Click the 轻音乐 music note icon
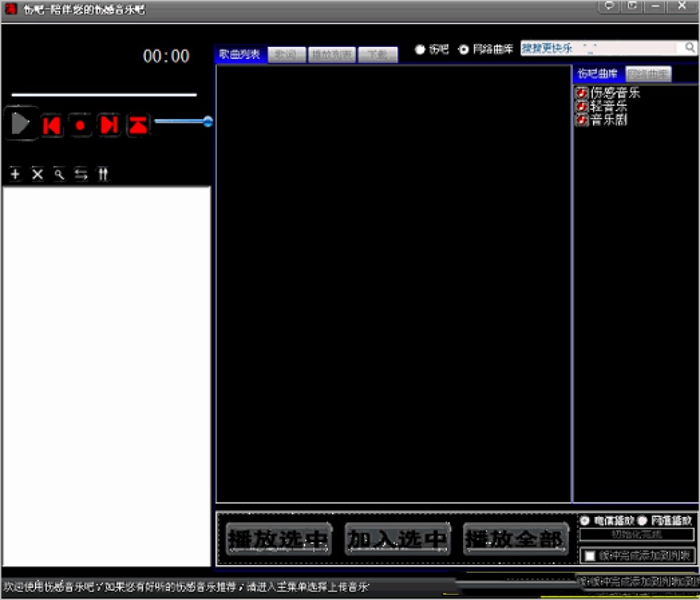Screen dimensions: 700x600 tap(582, 106)
